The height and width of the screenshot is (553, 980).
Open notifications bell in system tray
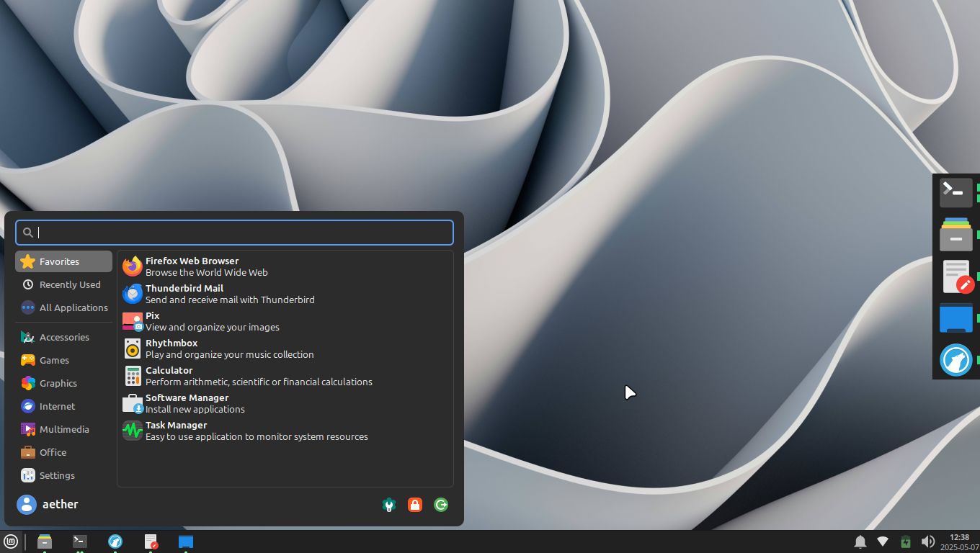point(860,541)
